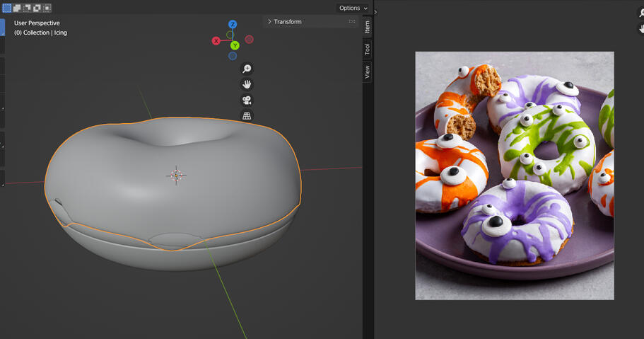Toggle camera view with the camera icon
The image size is (644, 339).
[247, 100]
